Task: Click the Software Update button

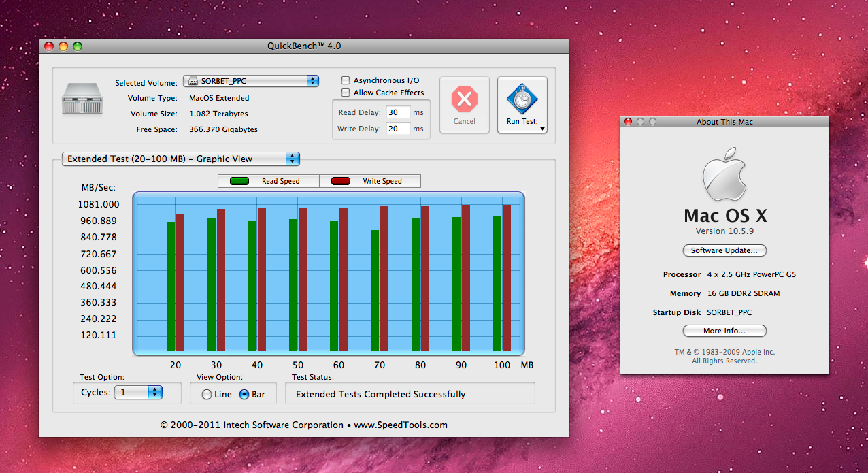Action: pyautogui.click(x=724, y=250)
